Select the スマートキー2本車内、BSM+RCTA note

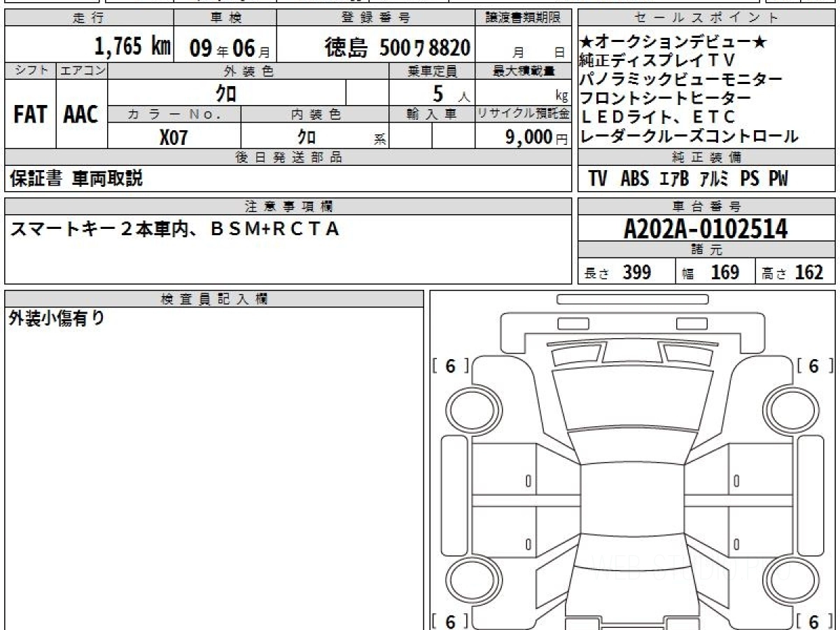click(174, 229)
